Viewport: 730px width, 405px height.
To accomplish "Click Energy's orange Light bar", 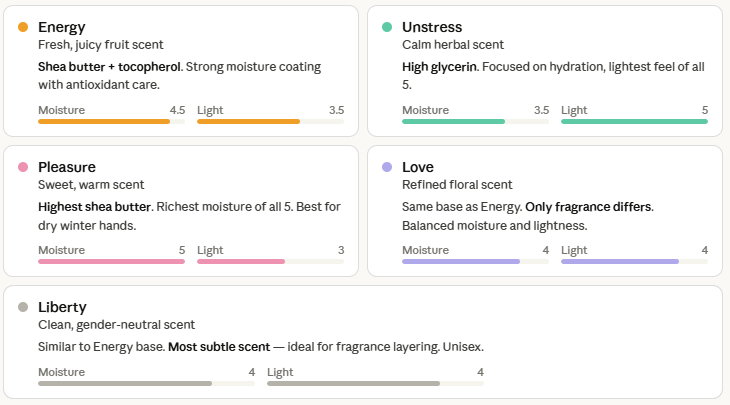I will 249,121.
